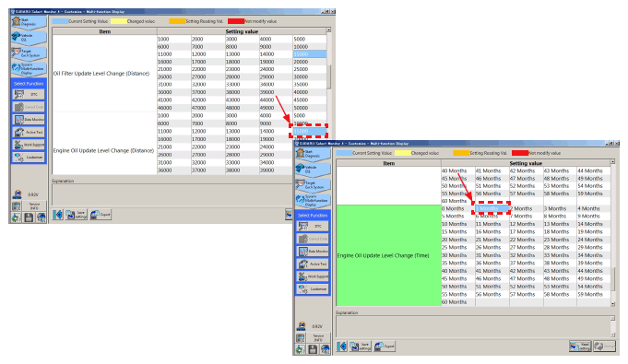Select 0 Months in Engine Oil Time row
The height and width of the screenshot is (364, 628).
458,208
